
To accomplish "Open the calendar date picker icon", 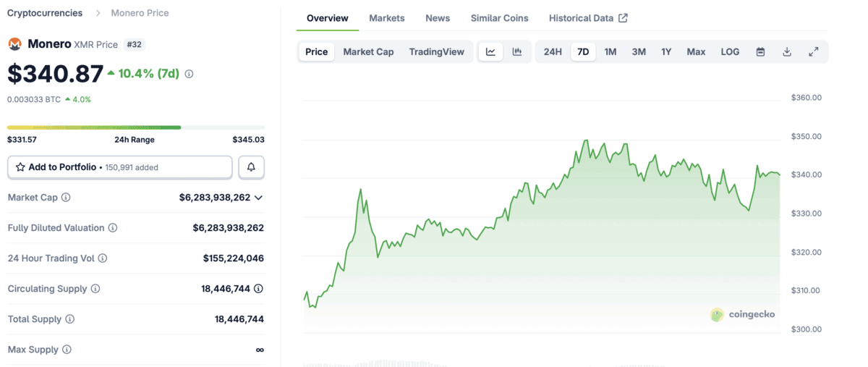I will point(760,52).
